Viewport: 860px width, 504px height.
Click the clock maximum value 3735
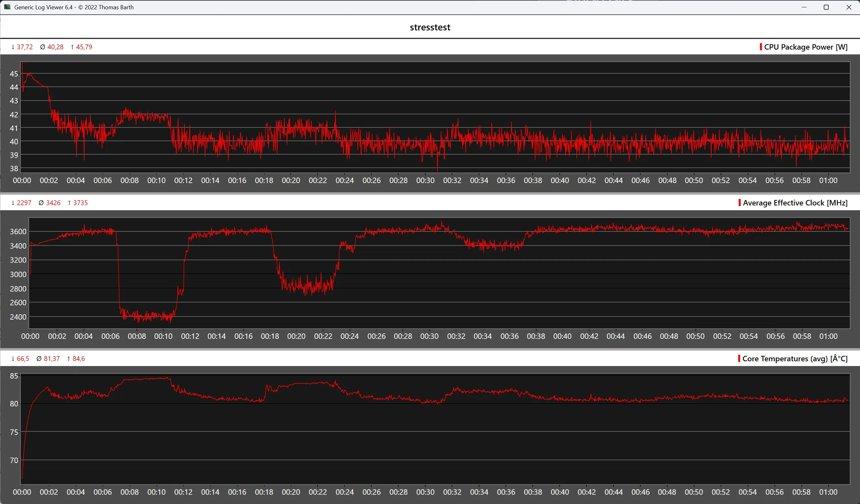[x=80, y=203]
